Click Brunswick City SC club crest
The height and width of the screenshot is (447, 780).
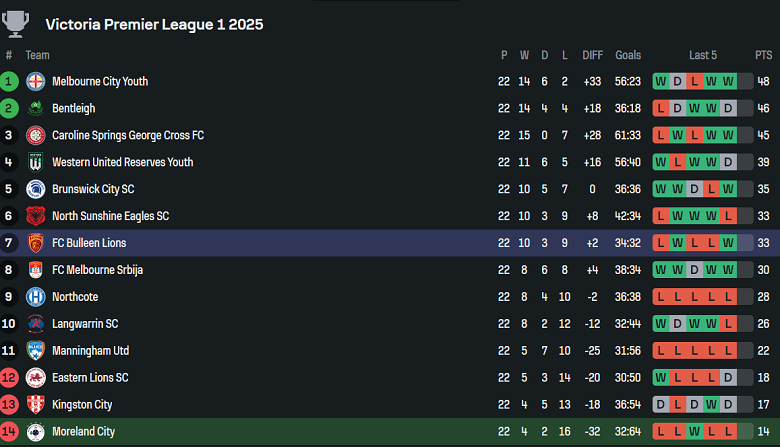36,189
